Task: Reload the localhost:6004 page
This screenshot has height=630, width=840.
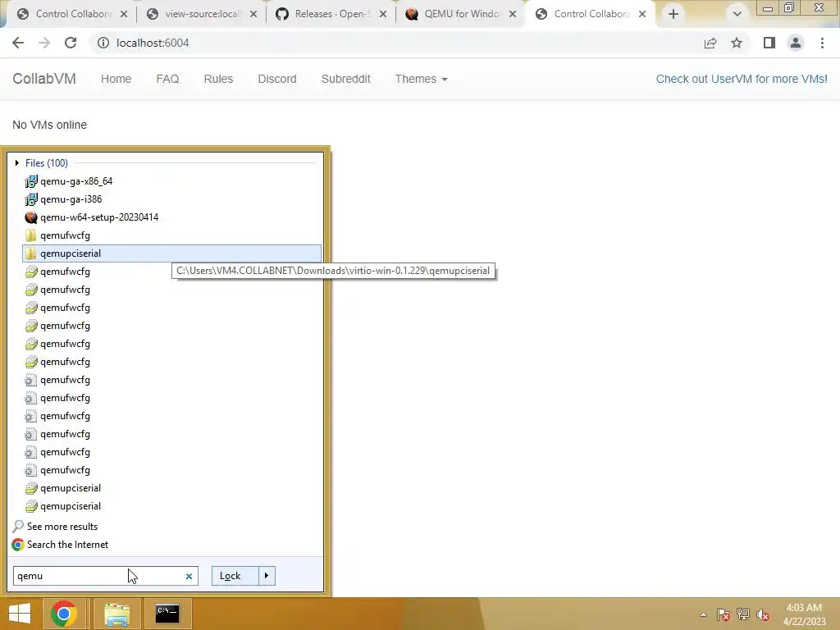Action: pyautogui.click(x=71, y=43)
